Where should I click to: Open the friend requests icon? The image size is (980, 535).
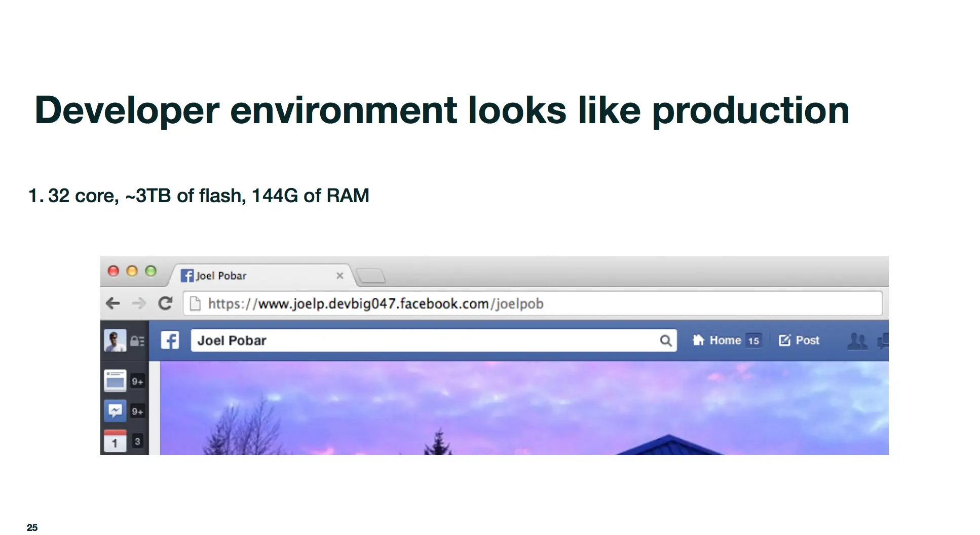tap(857, 341)
